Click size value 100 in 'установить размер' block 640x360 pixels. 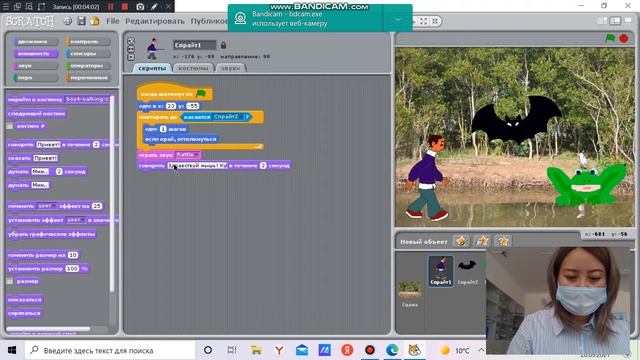[x=72, y=269]
